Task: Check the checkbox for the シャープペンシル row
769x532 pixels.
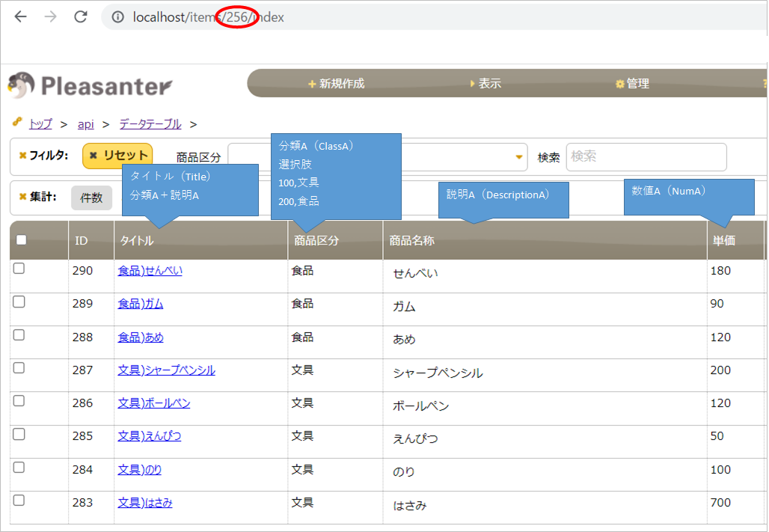Action: [x=18, y=370]
